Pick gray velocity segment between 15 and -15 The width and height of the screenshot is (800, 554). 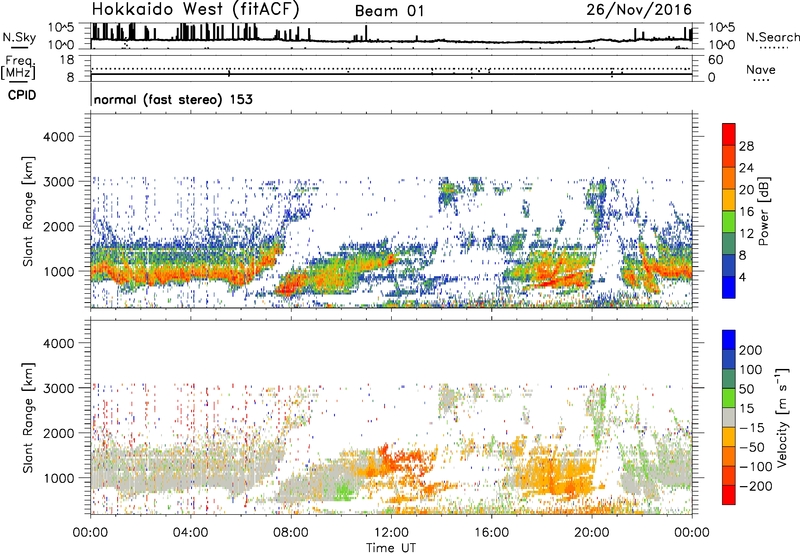point(729,417)
